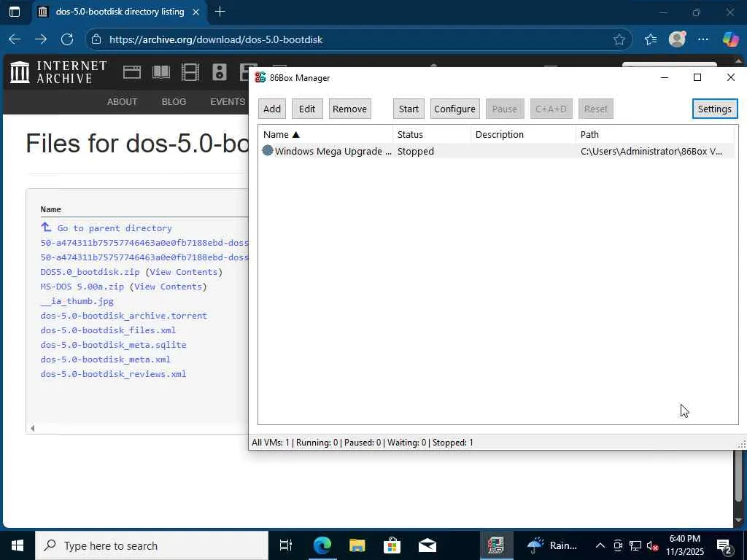Open Internet Archive web icon

pos(132,72)
